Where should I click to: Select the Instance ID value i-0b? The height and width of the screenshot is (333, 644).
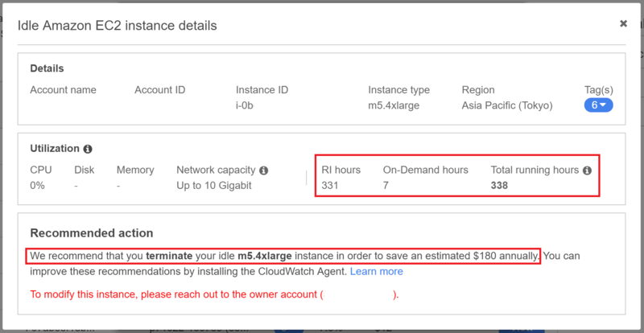pos(245,105)
